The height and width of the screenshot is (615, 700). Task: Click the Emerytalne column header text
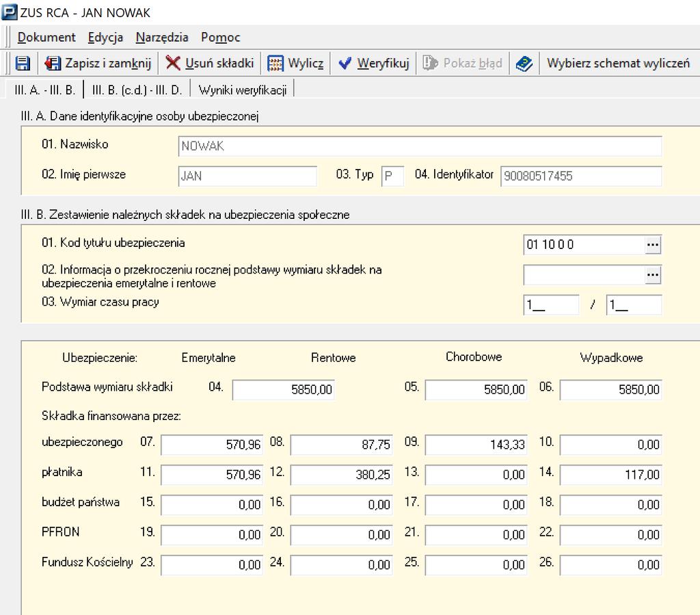tap(208, 358)
